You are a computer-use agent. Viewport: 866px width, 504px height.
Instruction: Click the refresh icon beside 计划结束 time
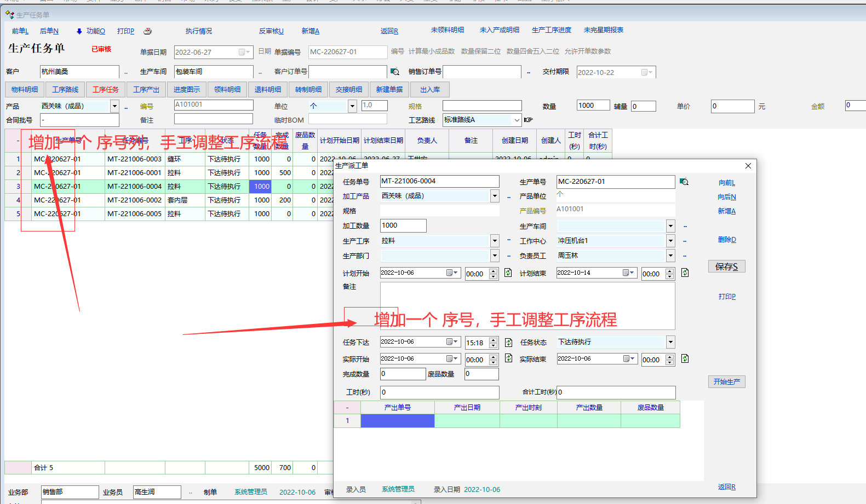tap(685, 273)
